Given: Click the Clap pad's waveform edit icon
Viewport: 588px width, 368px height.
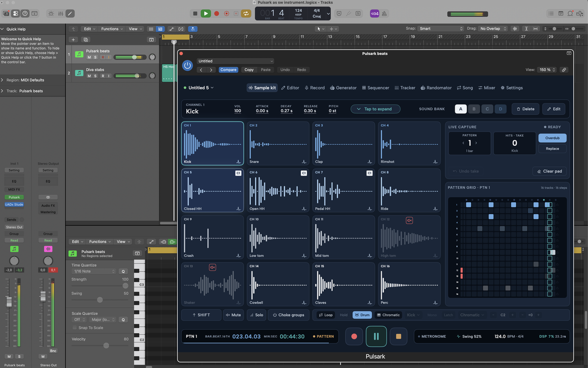Looking at the screenshot, I should pos(369,161).
